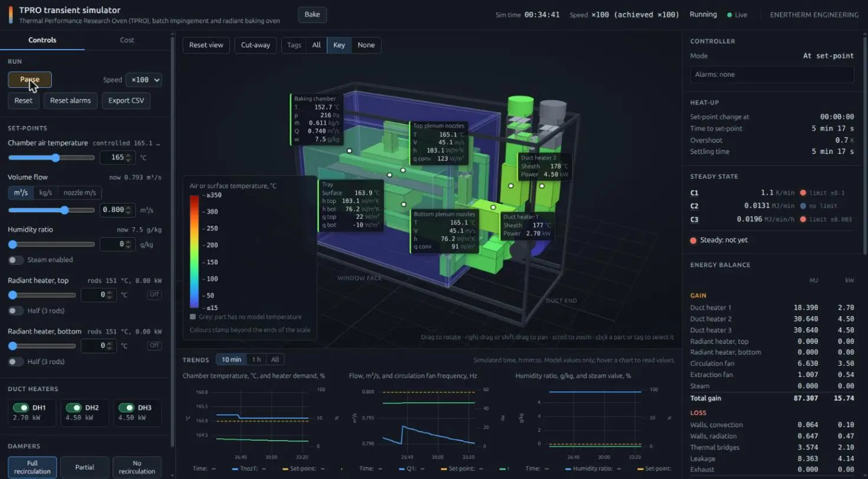This screenshot has width=868, height=479.
Task: Enable the Cut-away view
Action: [x=255, y=45]
